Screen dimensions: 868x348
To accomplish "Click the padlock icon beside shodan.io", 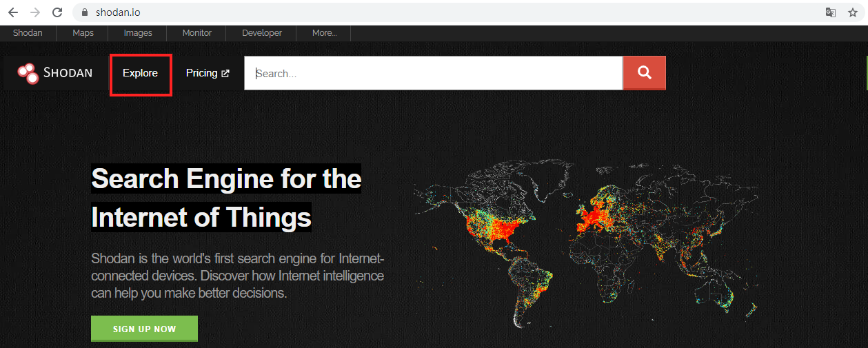I will [85, 12].
